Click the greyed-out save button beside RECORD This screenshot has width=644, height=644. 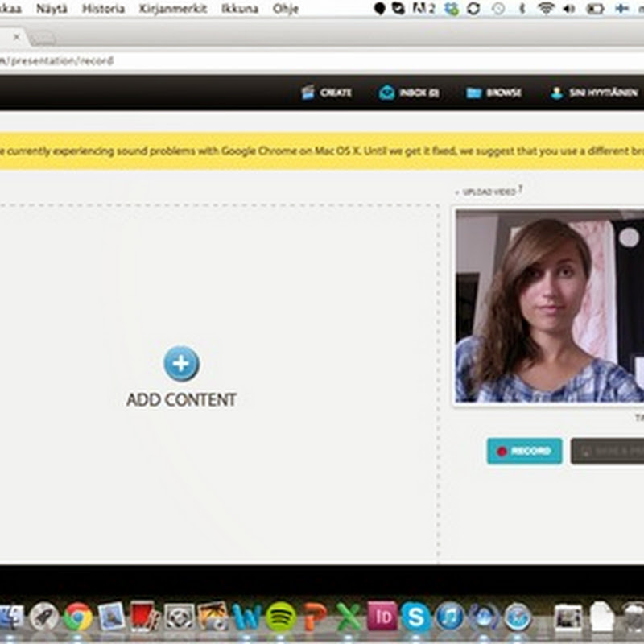pyautogui.click(x=607, y=451)
